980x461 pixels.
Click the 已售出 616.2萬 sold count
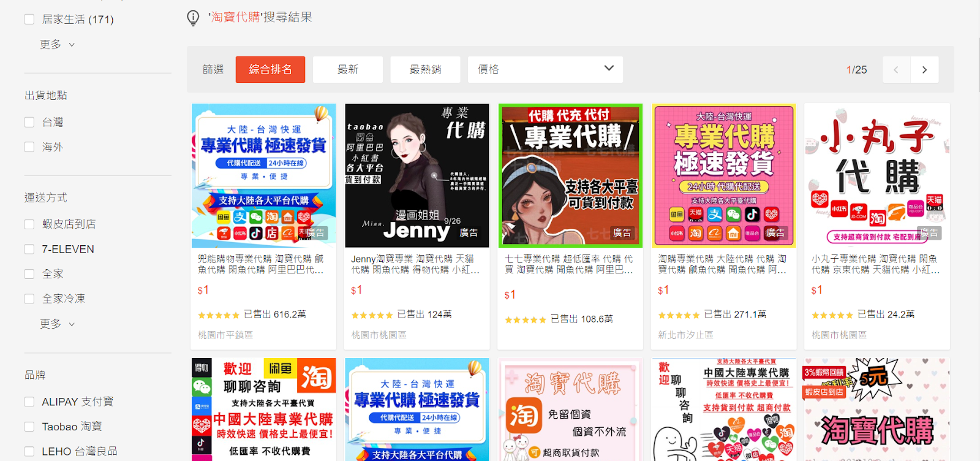click(x=275, y=314)
